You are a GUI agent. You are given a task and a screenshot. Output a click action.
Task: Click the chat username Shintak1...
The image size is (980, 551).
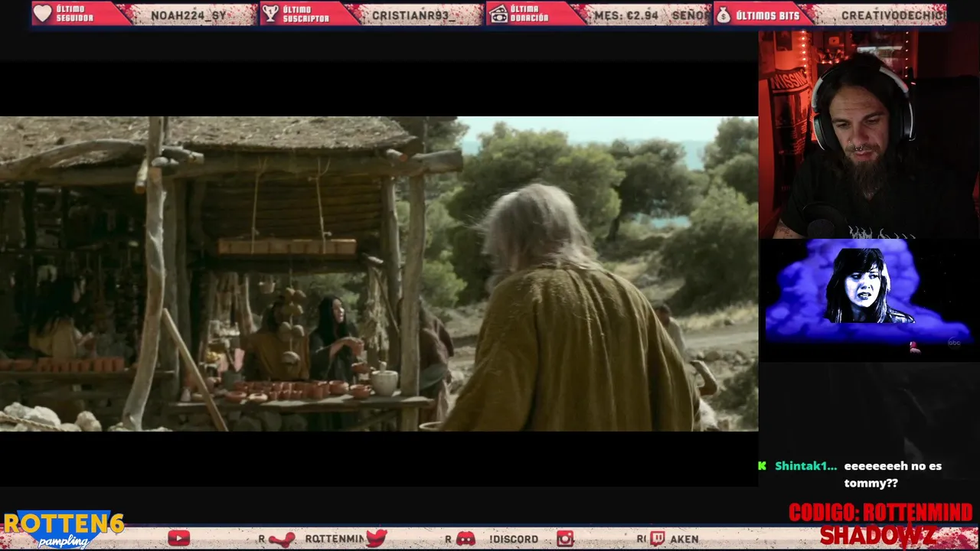coord(805,466)
